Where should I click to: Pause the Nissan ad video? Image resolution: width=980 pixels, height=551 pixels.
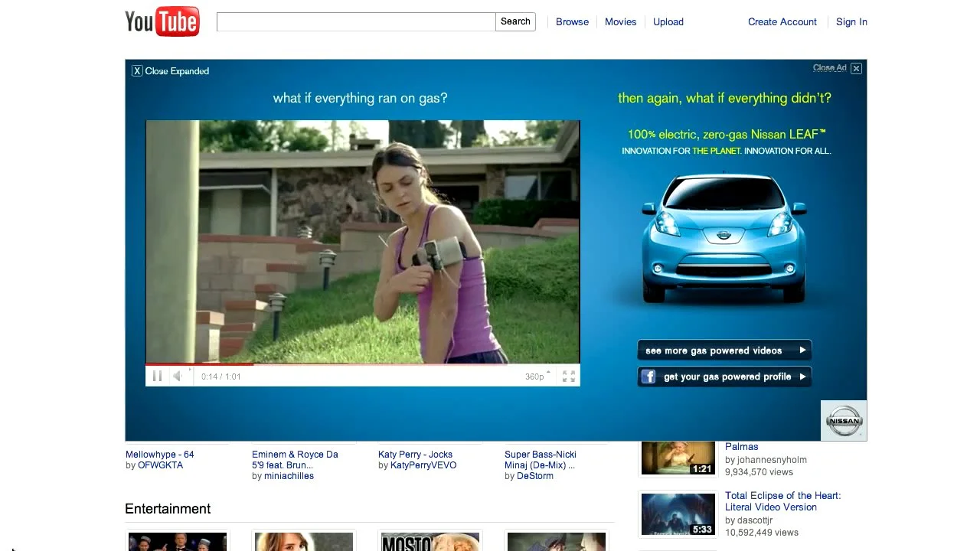[x=157, y=376]
